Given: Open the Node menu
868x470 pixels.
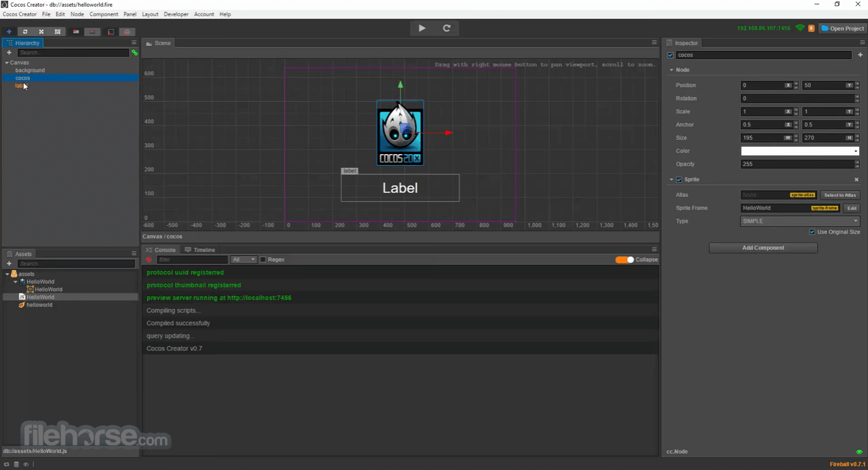Looking at the screenshot, I should pyautogui.click(x=77, y=14).
